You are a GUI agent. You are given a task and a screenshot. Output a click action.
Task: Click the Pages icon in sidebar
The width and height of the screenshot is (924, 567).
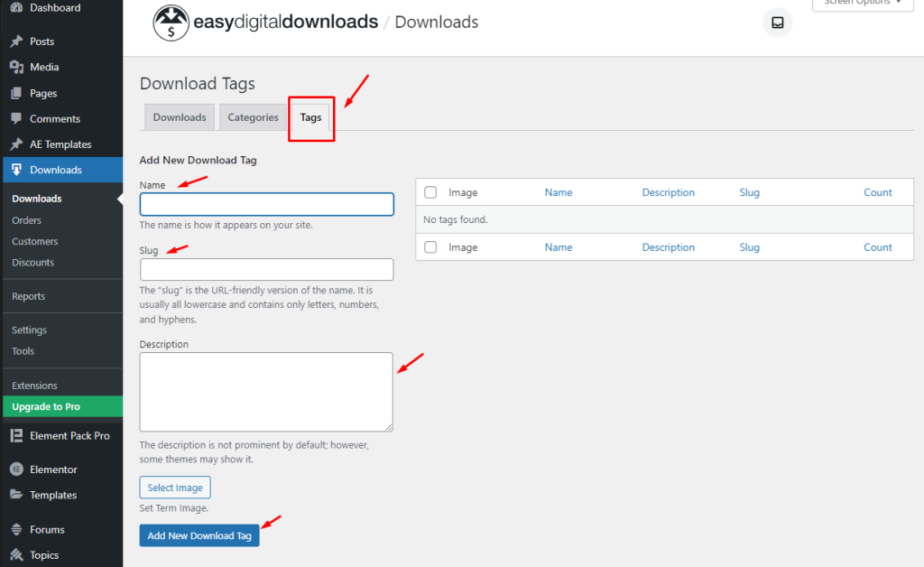[x=16, y=93]
